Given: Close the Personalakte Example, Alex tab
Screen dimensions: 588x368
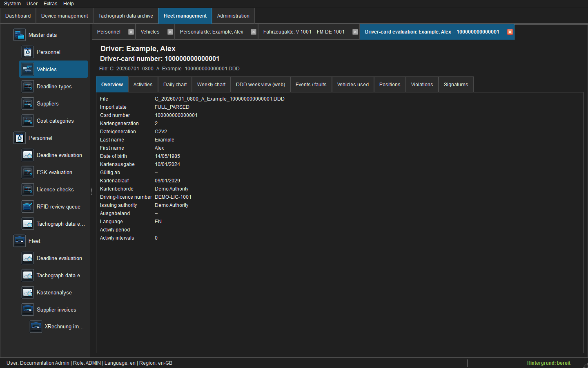Looking at the screenshot, I should click(x=254, y=32).
